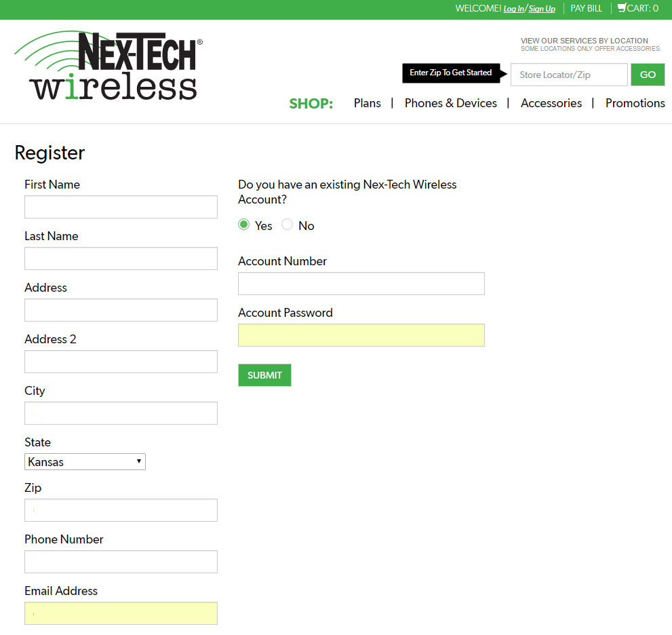The width and height of the screenshot is (672, 635).
Task: Select the No radio button
Action: tap(287, 225)
